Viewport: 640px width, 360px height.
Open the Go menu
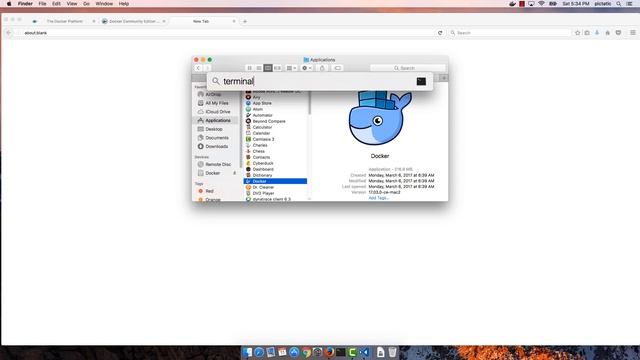click(86, 4)
